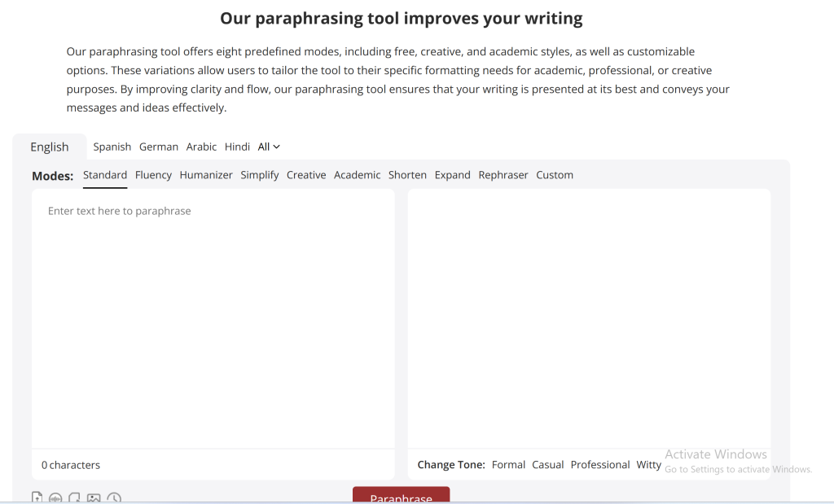
Task: Choose the Creative paraphrasing mode
Action: [x=305, y=174]
